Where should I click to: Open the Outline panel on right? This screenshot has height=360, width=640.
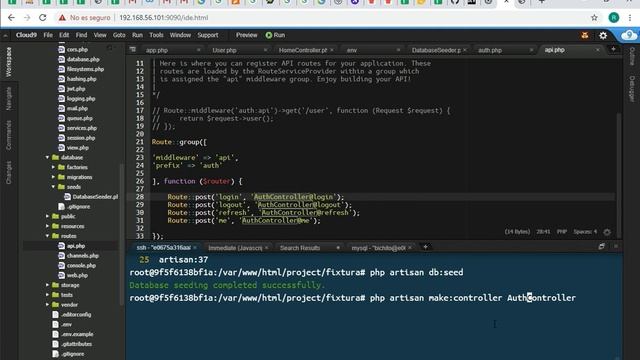[x=631, y=56]
